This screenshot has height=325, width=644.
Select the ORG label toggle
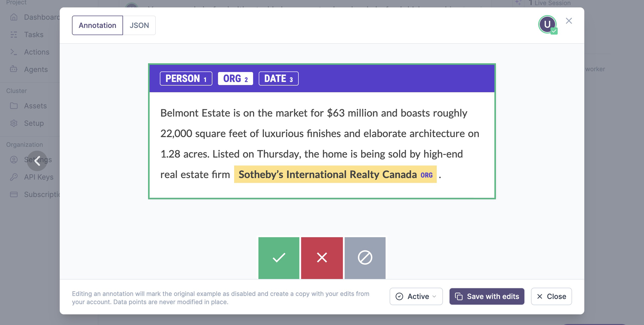(235, 79)
